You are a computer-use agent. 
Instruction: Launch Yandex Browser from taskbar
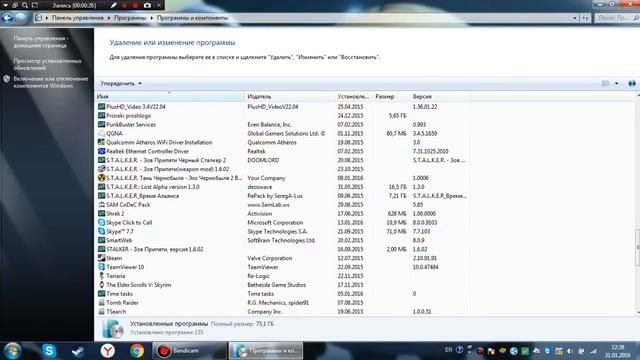tap(107, 351)
